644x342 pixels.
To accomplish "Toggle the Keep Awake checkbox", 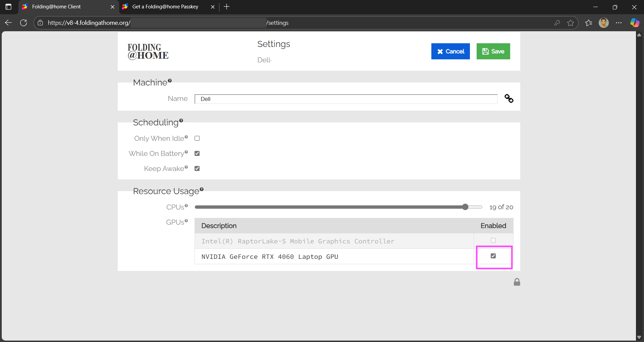I will (197, 169).
